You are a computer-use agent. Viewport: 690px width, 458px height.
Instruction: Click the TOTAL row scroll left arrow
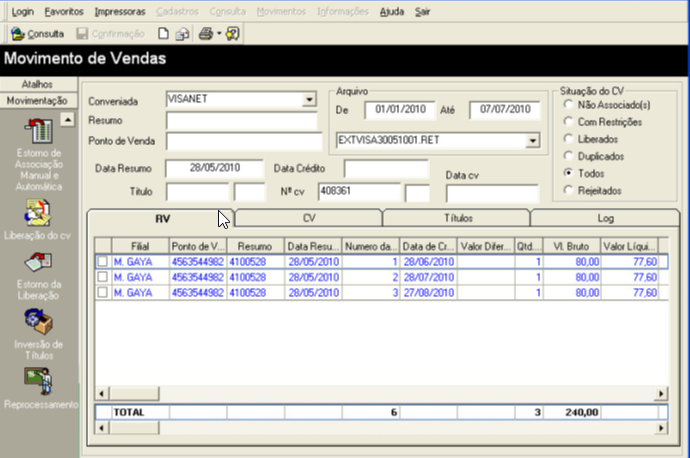click(x=102, y=428)
